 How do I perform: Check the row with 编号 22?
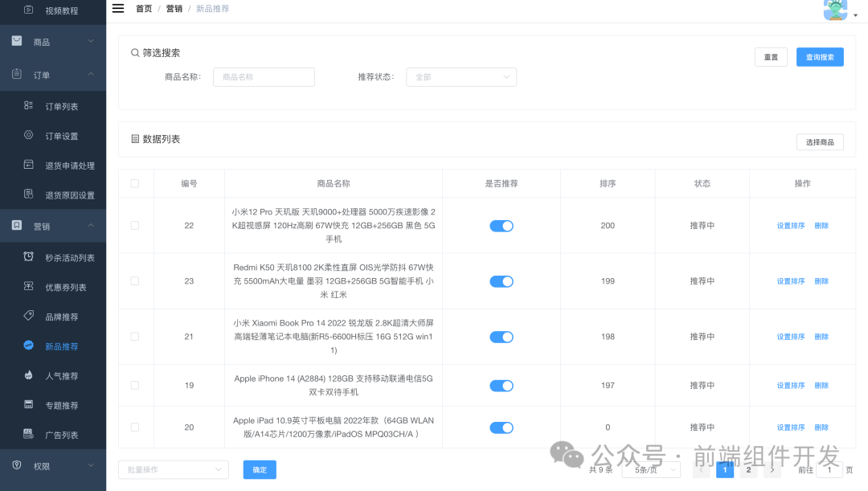tap(134, 225)
